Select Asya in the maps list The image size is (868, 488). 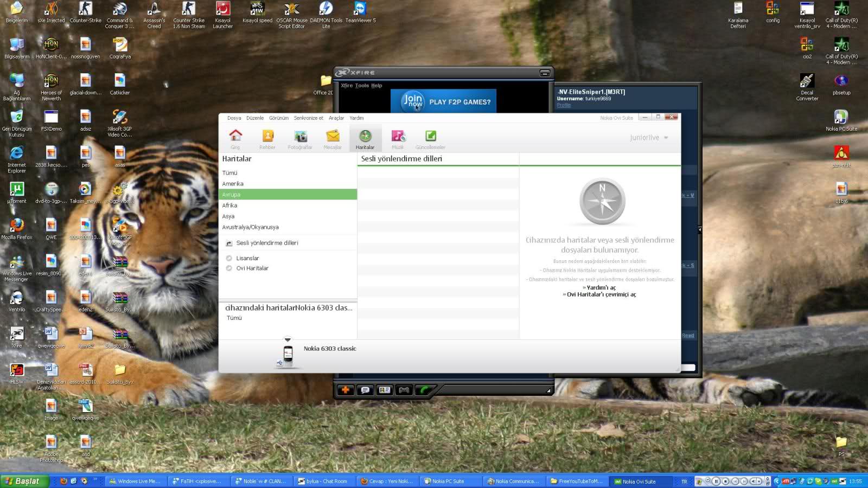tap(288, 216)
